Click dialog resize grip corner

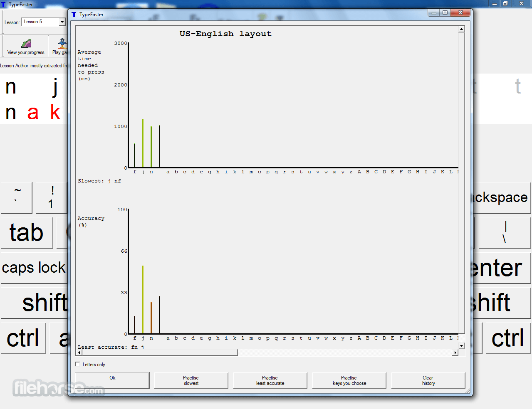[x=468, y=391]
